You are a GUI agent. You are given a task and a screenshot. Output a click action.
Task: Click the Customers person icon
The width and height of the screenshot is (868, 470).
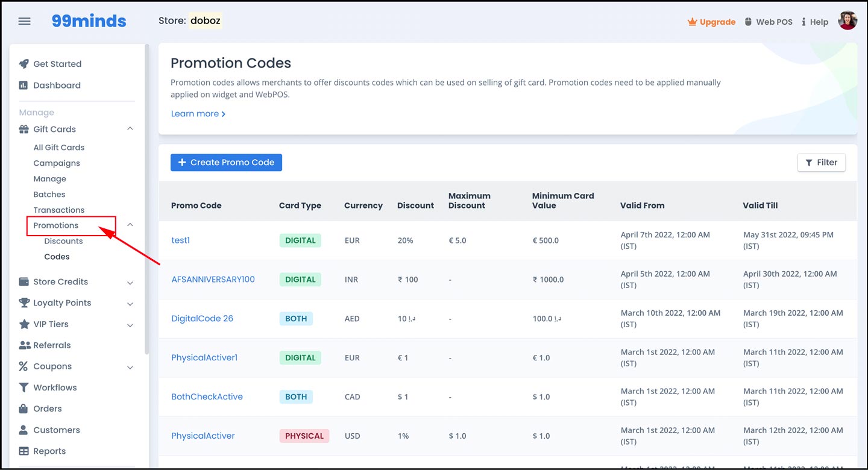coord(24,430)
